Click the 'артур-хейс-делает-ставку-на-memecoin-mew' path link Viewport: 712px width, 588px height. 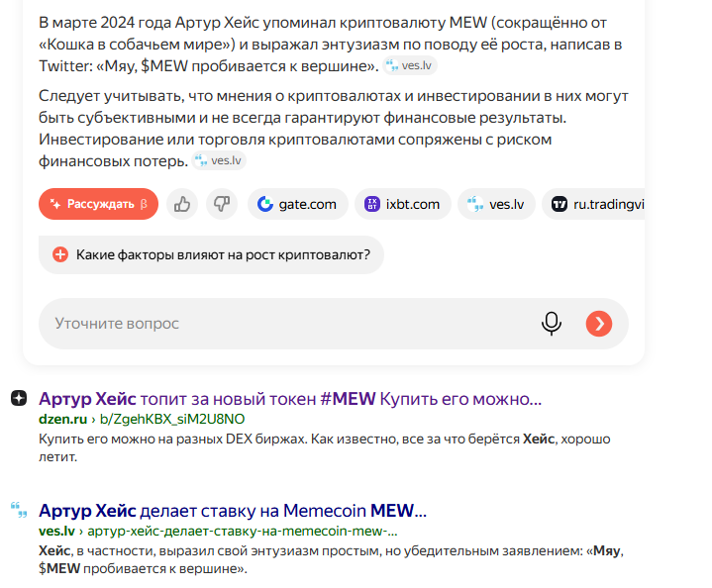[243, 531]
